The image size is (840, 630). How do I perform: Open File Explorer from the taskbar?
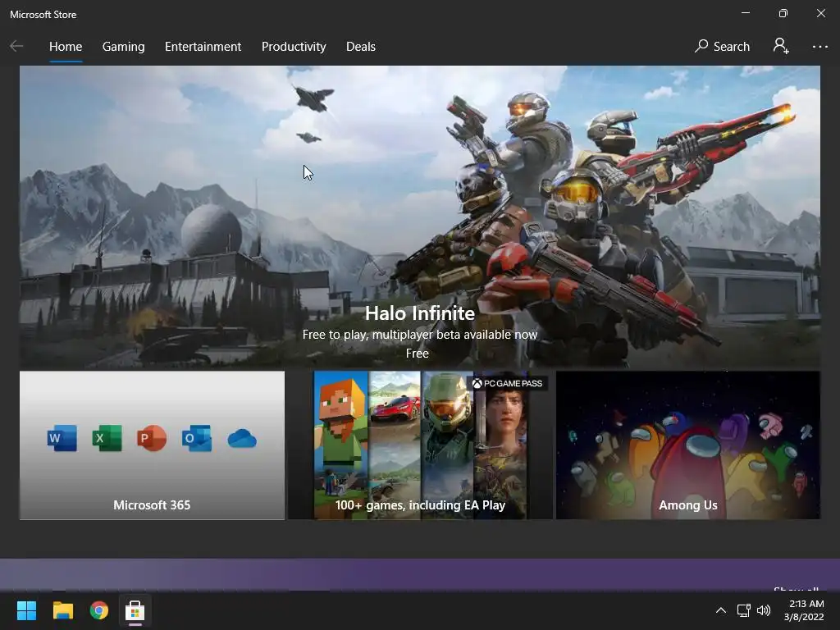click(x=62, y=610)
